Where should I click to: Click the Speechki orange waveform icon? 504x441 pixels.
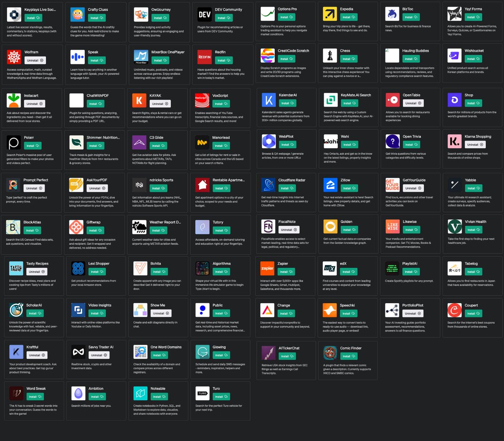click(330, 310)
